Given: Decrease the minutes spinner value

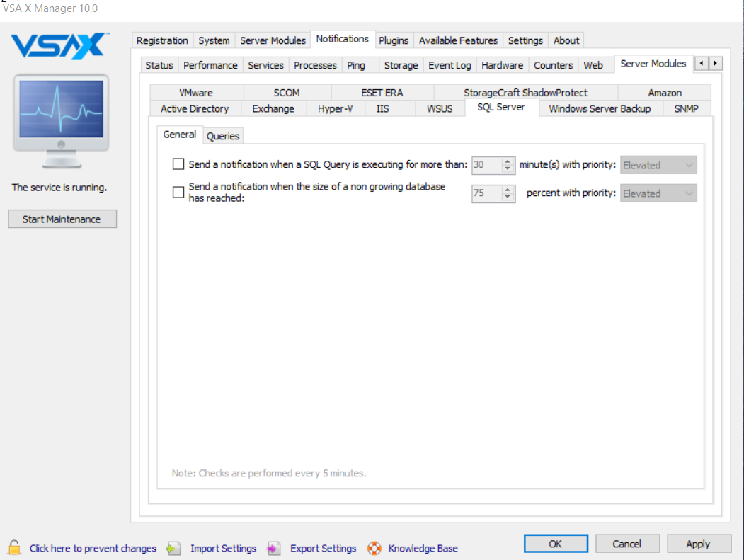Looking at the screenshot, I should coord(508,168).
